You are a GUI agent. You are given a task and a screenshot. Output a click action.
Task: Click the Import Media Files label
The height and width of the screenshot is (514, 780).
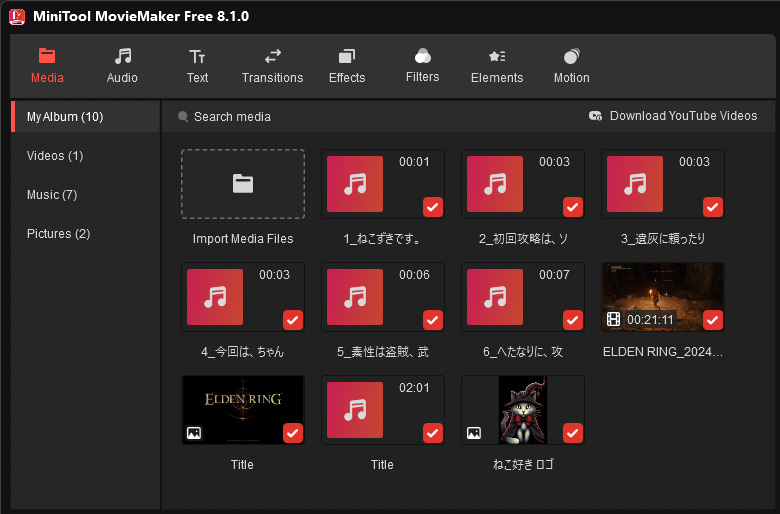coord(243,239)
